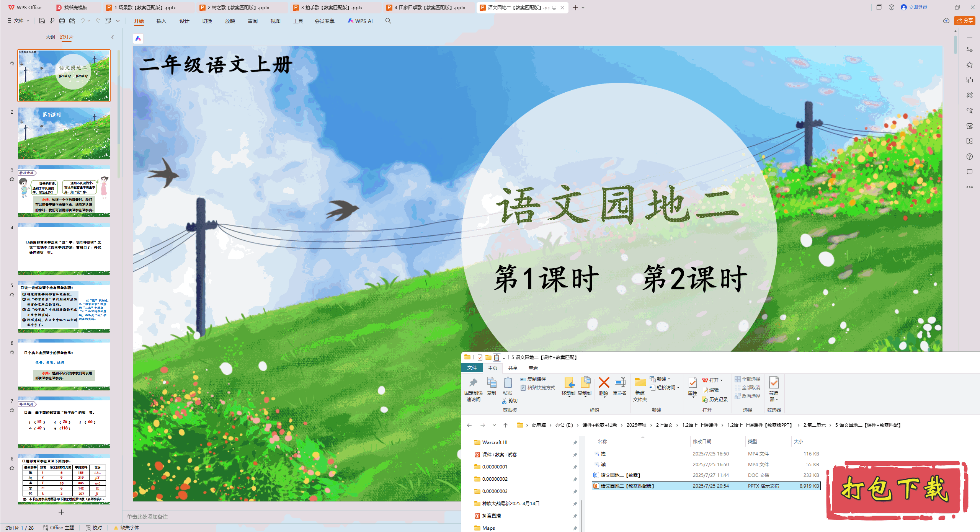Viewport: 980px width, 532px height.
Task: Expand the new-tab plus dropdown chevron
Action: click(583, 8)
